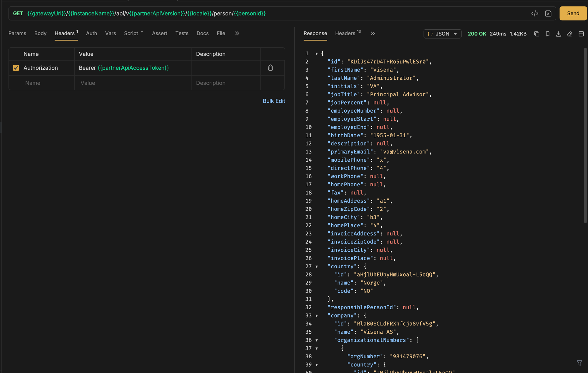Click the "Administrator" lastName value

[391, 78]
